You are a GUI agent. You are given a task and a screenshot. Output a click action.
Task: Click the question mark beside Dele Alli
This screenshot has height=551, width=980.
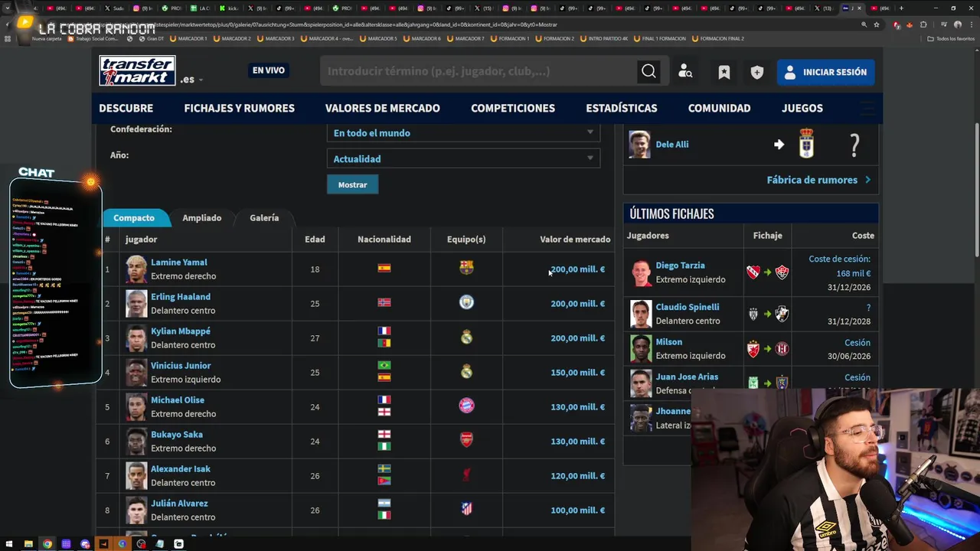click(855, 145)
